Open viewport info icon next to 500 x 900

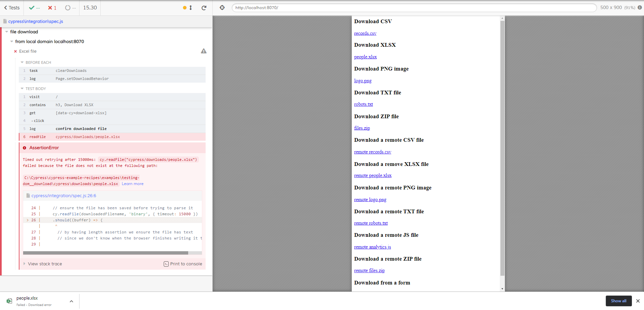640,7
